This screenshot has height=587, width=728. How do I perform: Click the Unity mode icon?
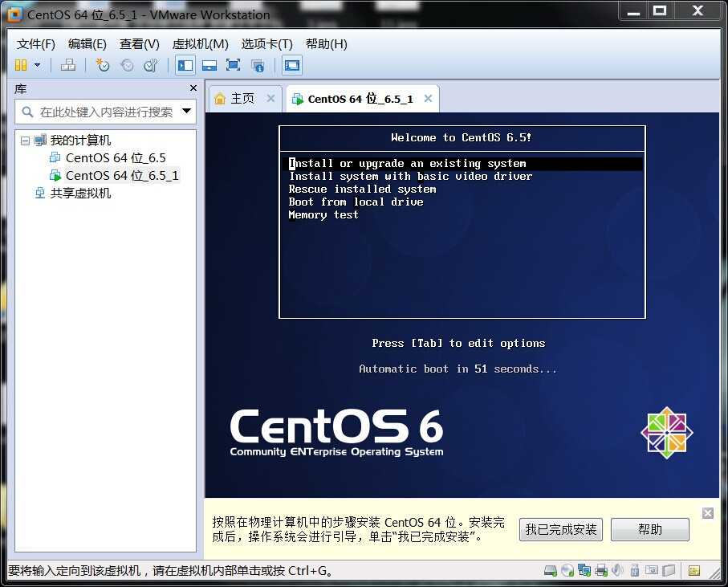(x=258, y=66)
